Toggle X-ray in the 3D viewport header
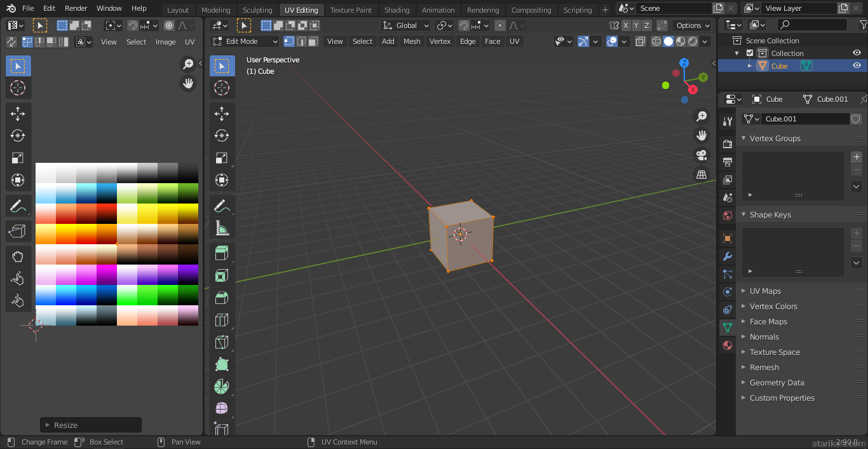This screenshot has width=868, height=449. [x=641, y=41]
